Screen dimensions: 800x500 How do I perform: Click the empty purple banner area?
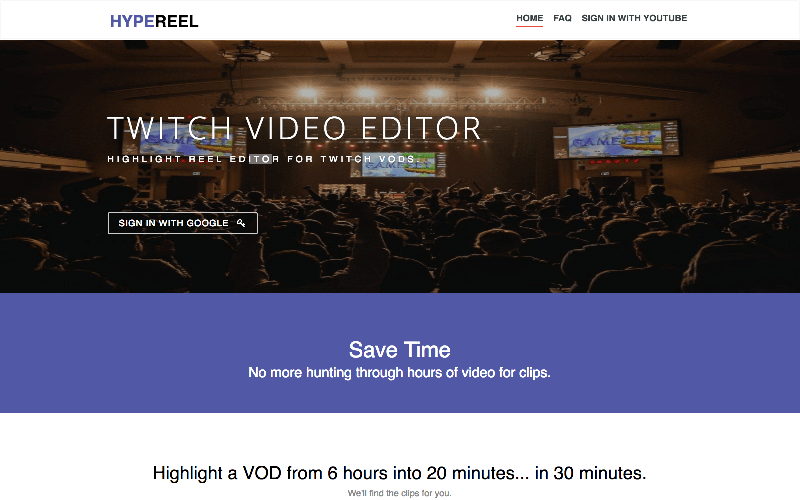click(x=128, y=352)
